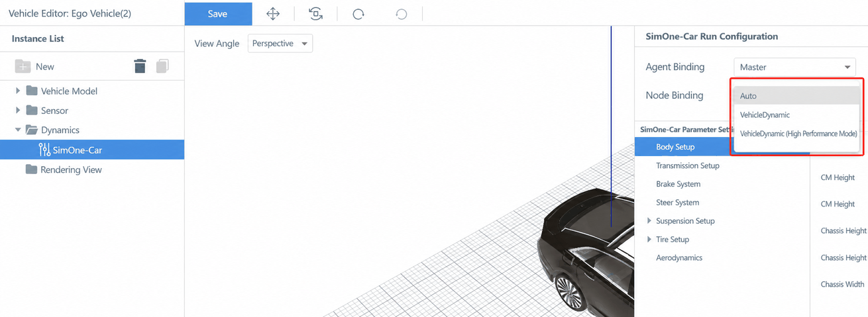Open the View Angle Perspective dropdown
868x317 pixels.
point(280,44)
